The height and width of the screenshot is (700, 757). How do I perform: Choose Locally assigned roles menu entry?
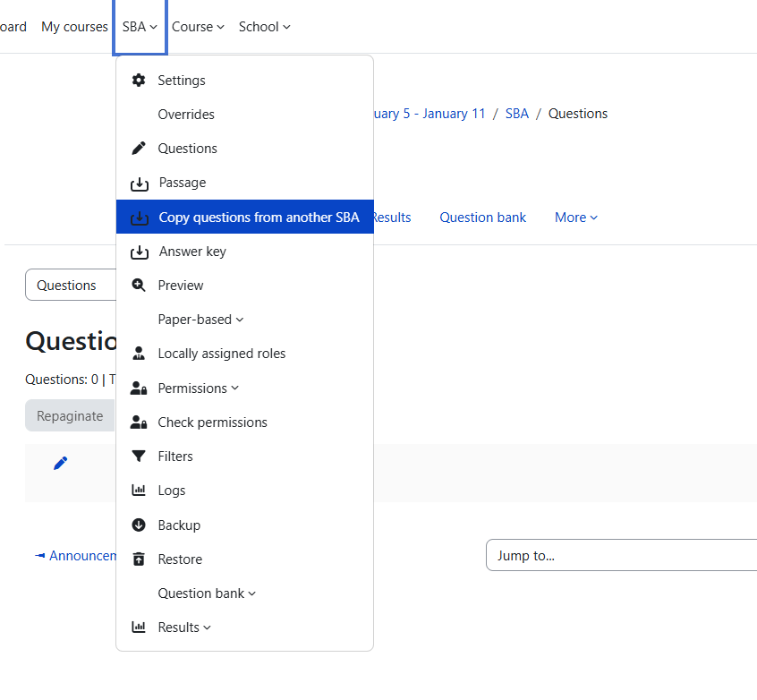click(x=221, y=354)
